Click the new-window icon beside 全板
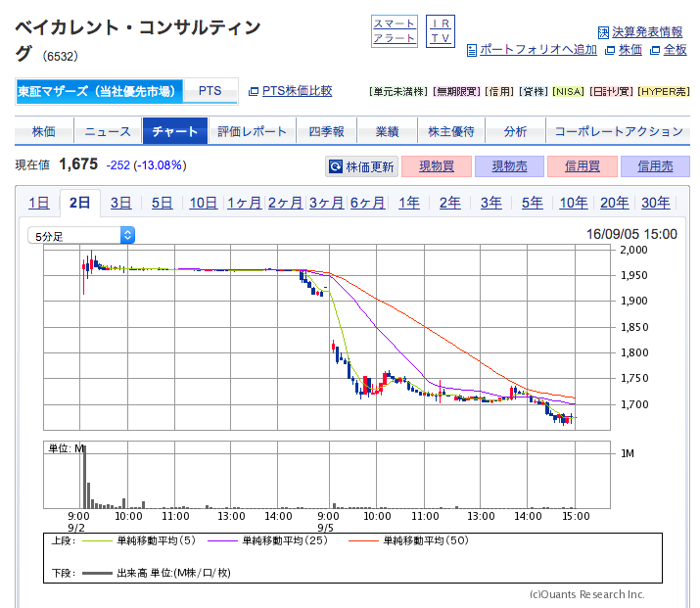 654,51
